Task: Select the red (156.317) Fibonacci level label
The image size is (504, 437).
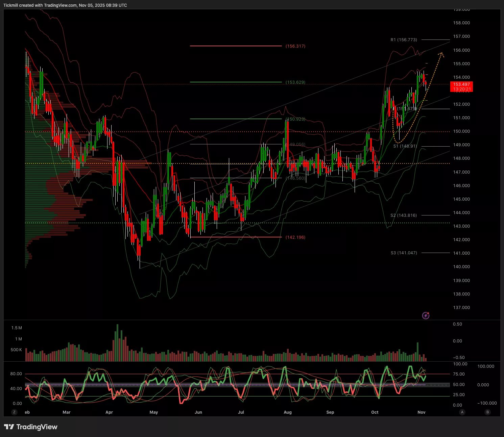Action: point(295,46)
